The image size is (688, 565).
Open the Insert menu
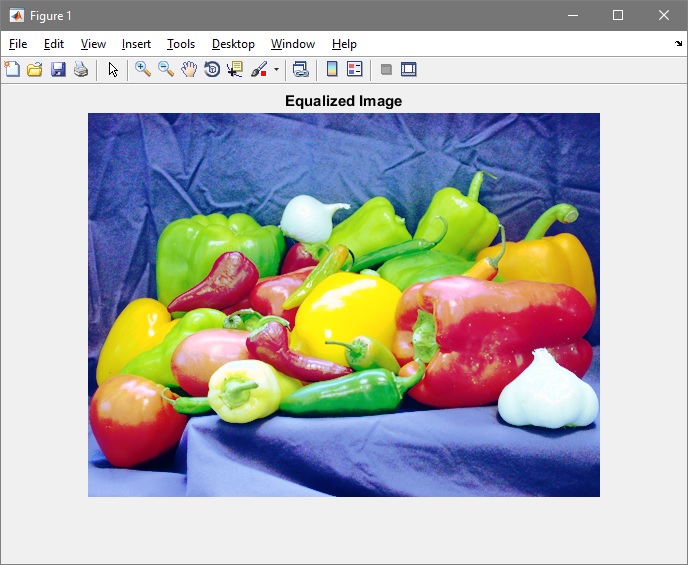coord(136,44)
